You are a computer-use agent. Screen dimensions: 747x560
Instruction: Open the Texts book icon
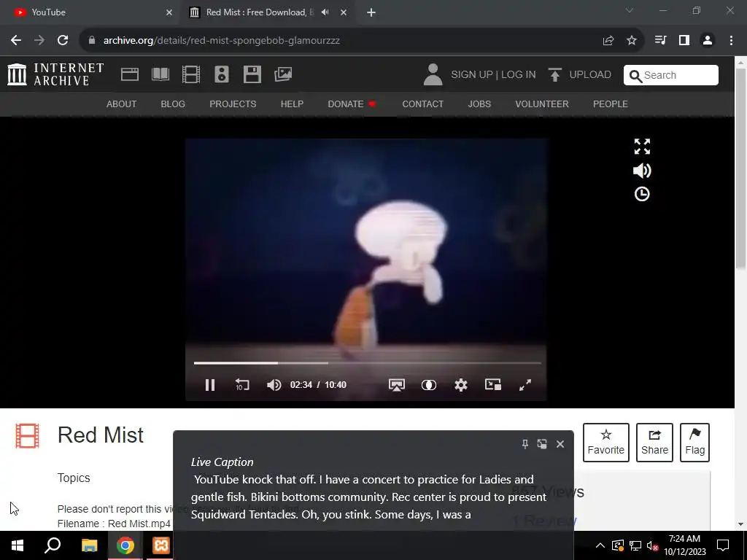(x=160, y=74)
